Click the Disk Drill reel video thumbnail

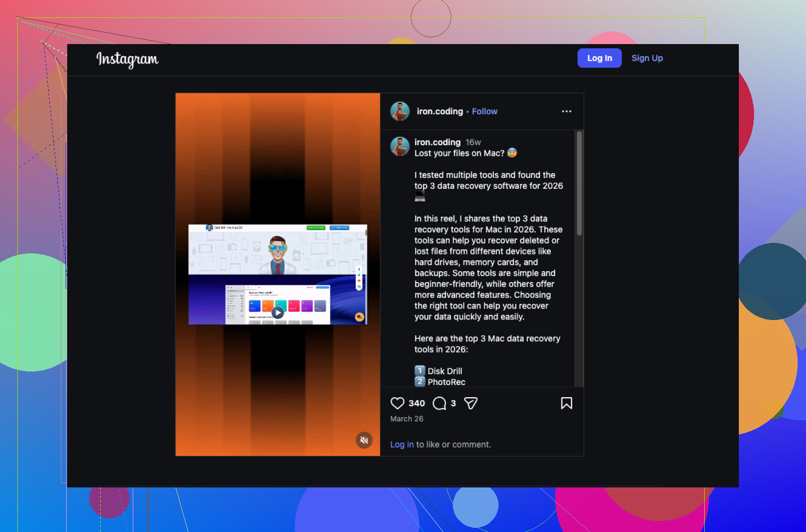(278, 274)
